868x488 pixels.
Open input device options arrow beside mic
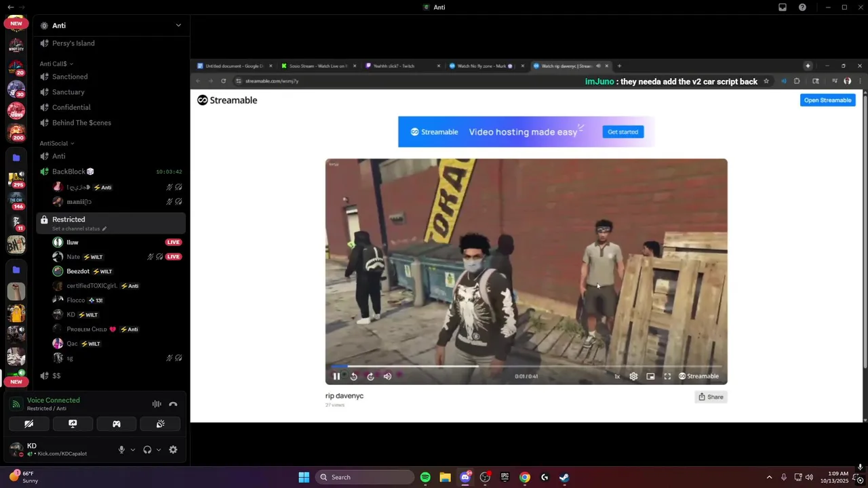pos(133,449)
